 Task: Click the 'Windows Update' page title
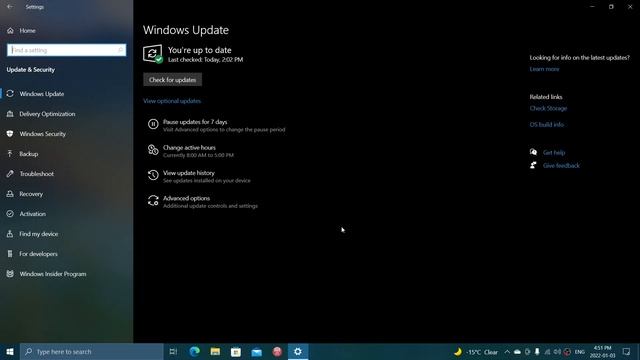pyautogui.click(x=186, y=30)
